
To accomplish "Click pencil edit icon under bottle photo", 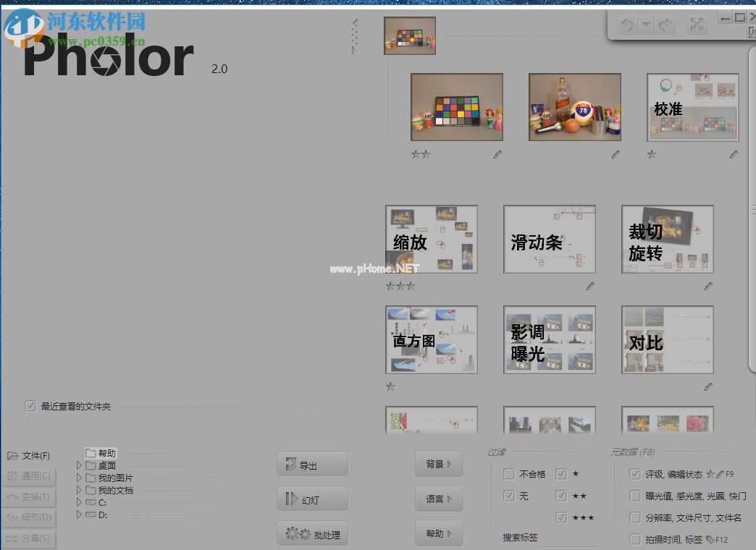I will click(x=616, y=154).
